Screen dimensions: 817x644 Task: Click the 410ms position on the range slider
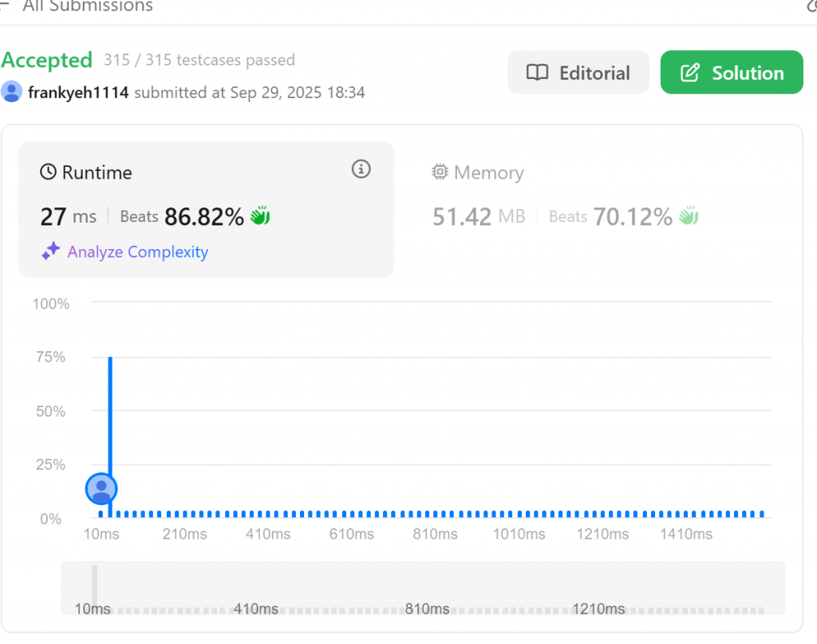pyautogui.click(x=255, y=609)
